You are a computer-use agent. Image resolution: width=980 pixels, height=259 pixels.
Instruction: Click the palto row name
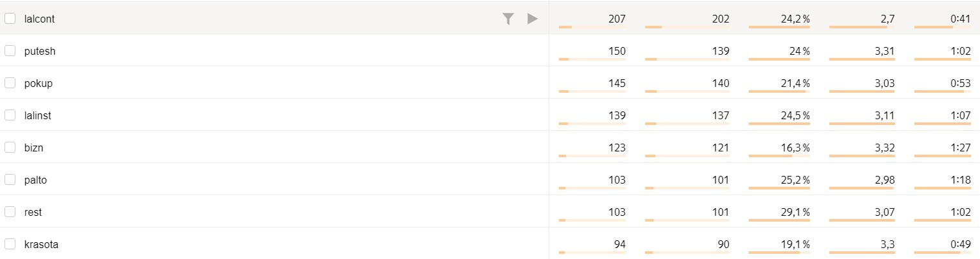pos(35,180)
